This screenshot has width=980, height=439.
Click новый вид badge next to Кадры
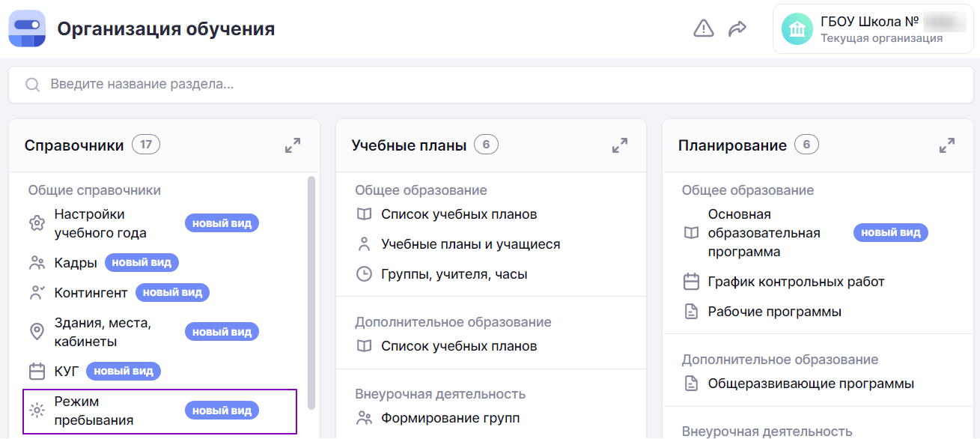[141, 263]
